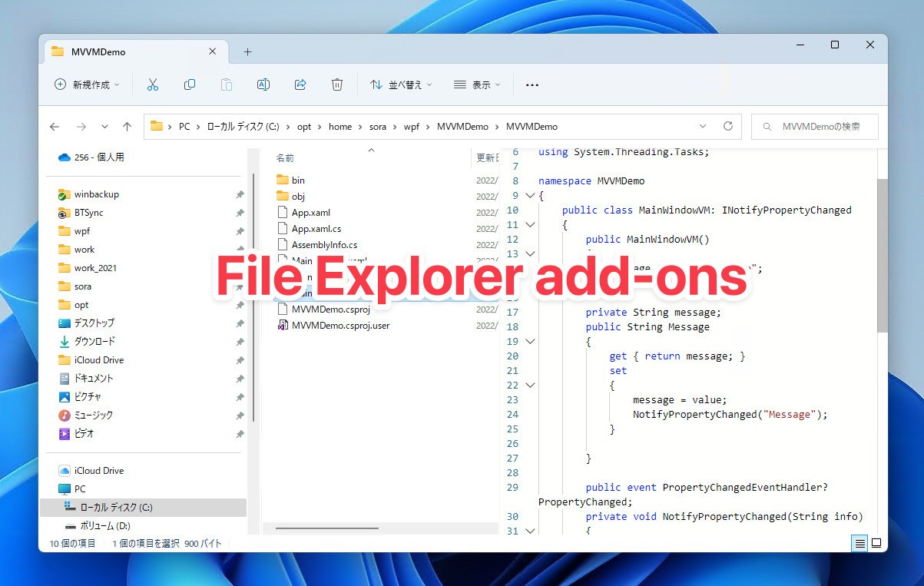The height and width of the screenshot is (586, 924).
Task: Switch to large thumbnails view icon
Action: coord(876,543)
